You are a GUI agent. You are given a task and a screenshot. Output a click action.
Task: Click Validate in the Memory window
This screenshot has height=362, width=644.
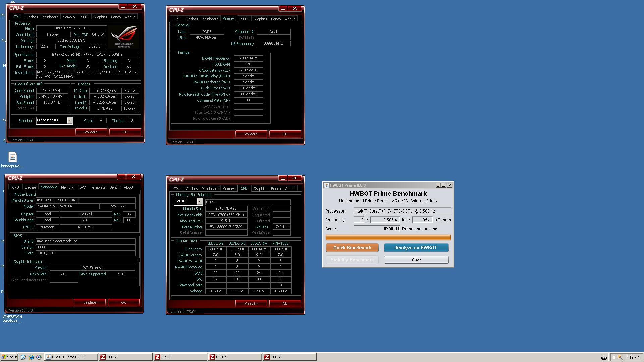(251, 134)
